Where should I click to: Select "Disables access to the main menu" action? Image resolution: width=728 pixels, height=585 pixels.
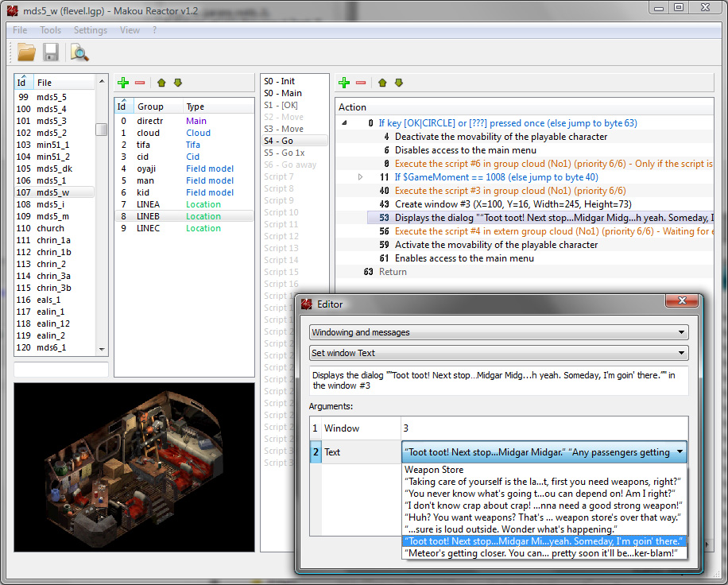coord(525,150)
